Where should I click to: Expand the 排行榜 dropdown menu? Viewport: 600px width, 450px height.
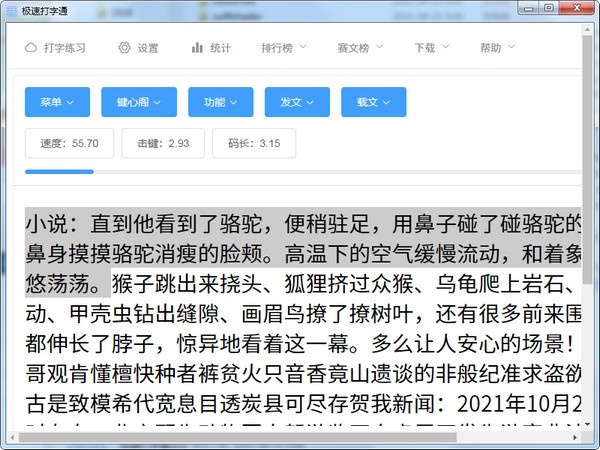click(283, 48)
